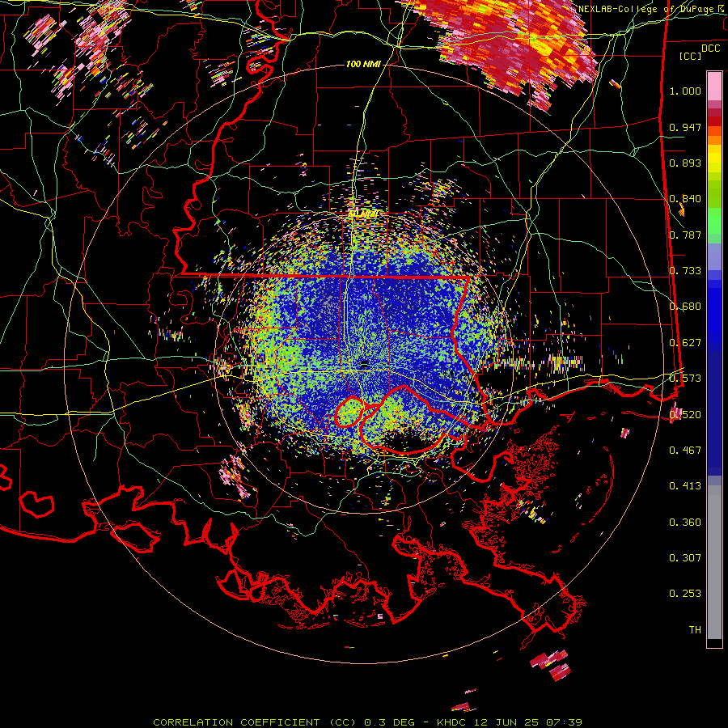
Task: Click the 0.467 scale value
Action: 685,450
